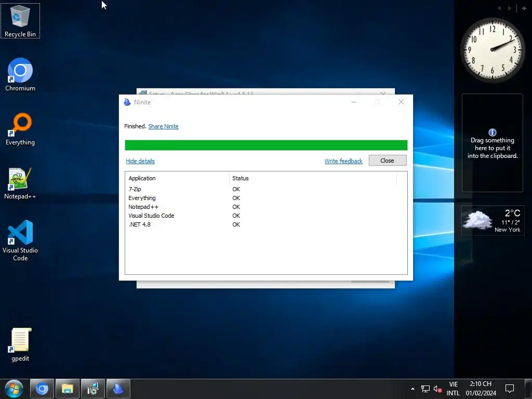The width and height of the screenshot is (532, 399).
Task: Open the New York weather gadget
Action: click(493, 221)
